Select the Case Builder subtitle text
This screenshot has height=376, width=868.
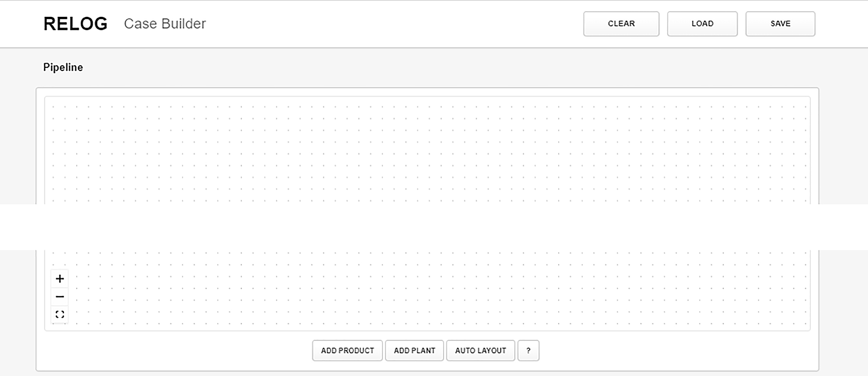[x=165, y=24]
